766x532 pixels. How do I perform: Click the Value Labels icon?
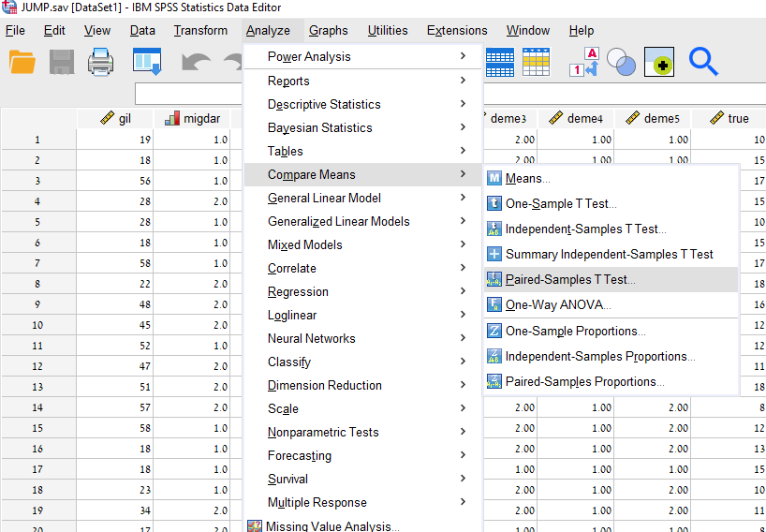tap(584, 62)
